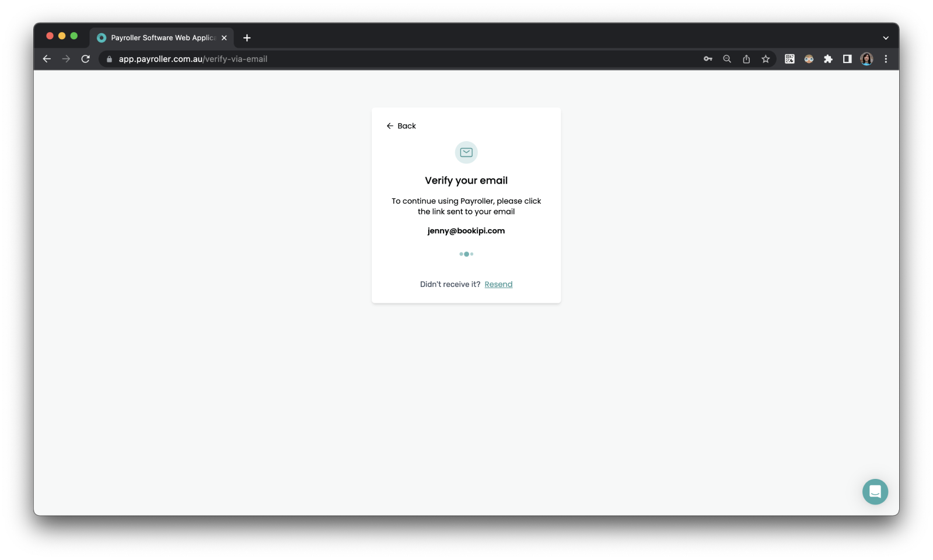Click the padlock site info icon
The image size is (933, 560).
[109, 59]
